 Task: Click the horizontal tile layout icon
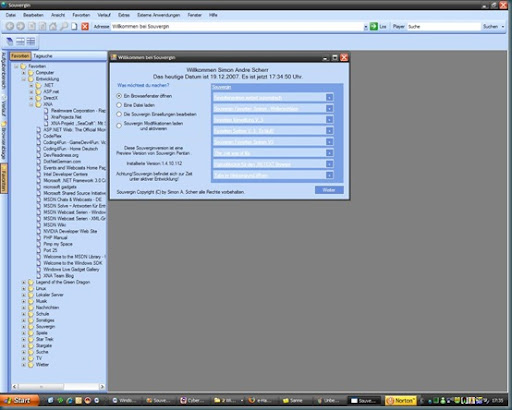coord(20,42)
